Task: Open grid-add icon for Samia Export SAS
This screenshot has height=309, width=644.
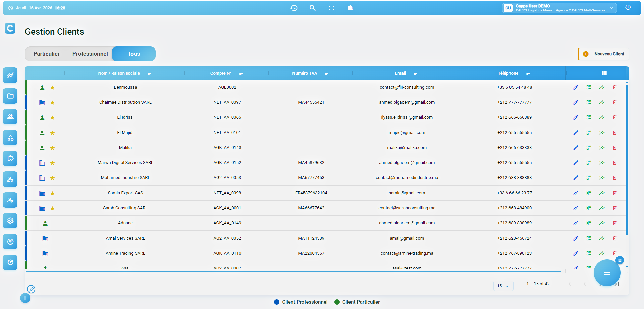Action: point(589,193)
